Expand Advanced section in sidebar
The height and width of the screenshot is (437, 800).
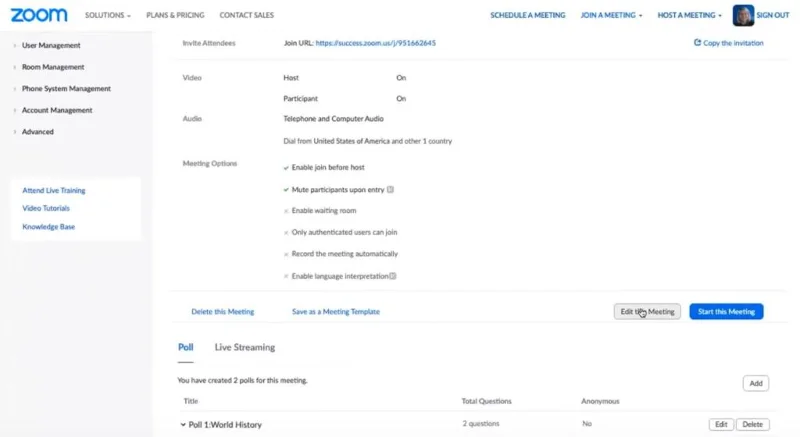pyautogui.click(x=38, y=132)
